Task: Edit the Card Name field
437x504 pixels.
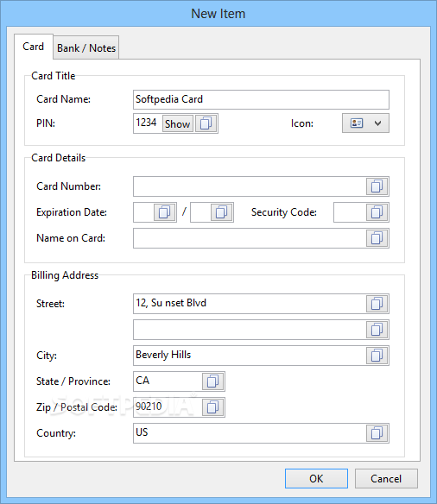Action: [261, 99]
